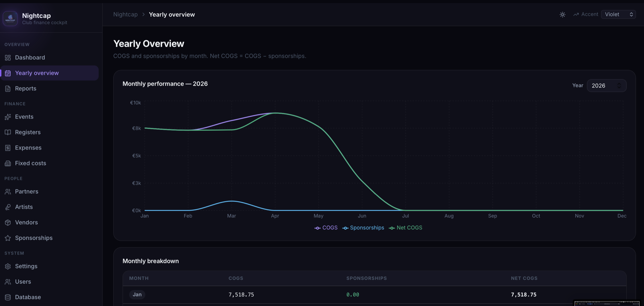Click the Expenses receipt icon
Screen dimensions: 644x306
click(x=8, y=148)
